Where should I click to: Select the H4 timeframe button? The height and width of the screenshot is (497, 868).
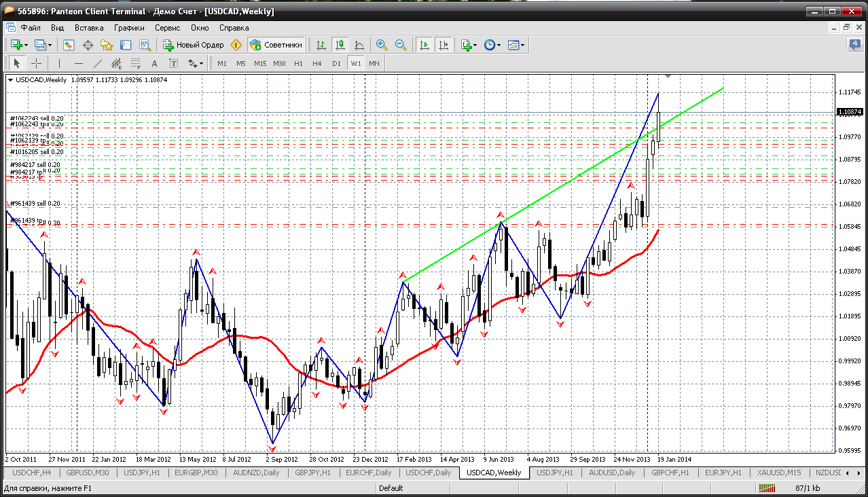317,63
